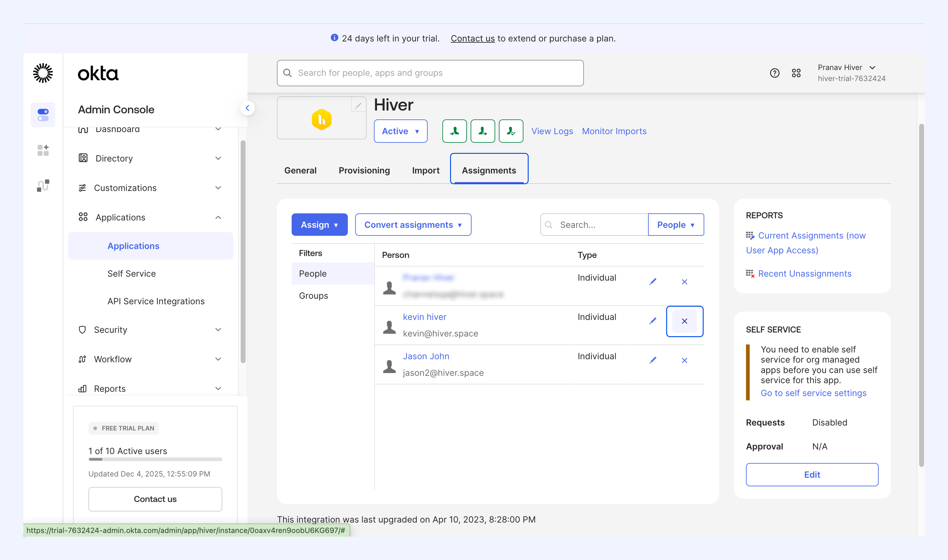948x560 pixels.
Task: Switch to the Provisioning tab
Action: pos(364,170)
